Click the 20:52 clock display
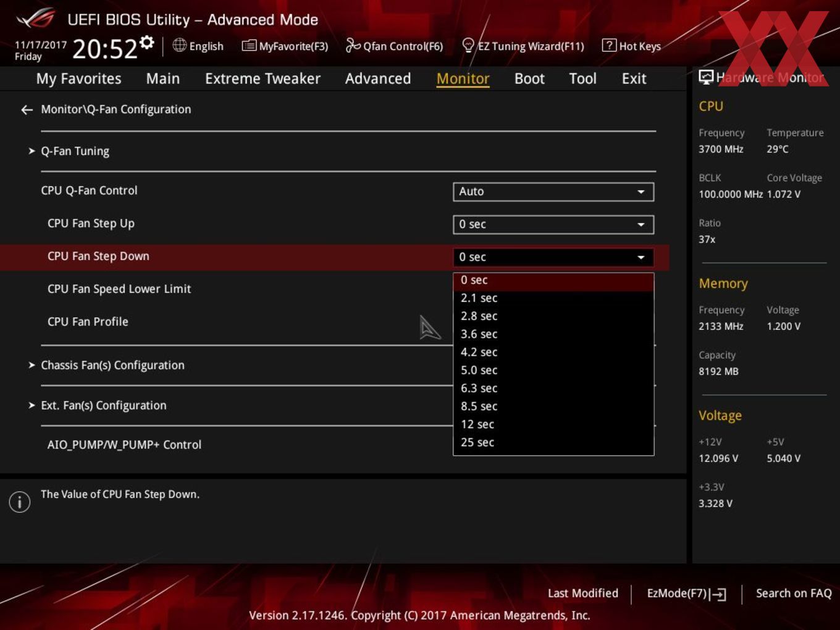 click(105, 49)
